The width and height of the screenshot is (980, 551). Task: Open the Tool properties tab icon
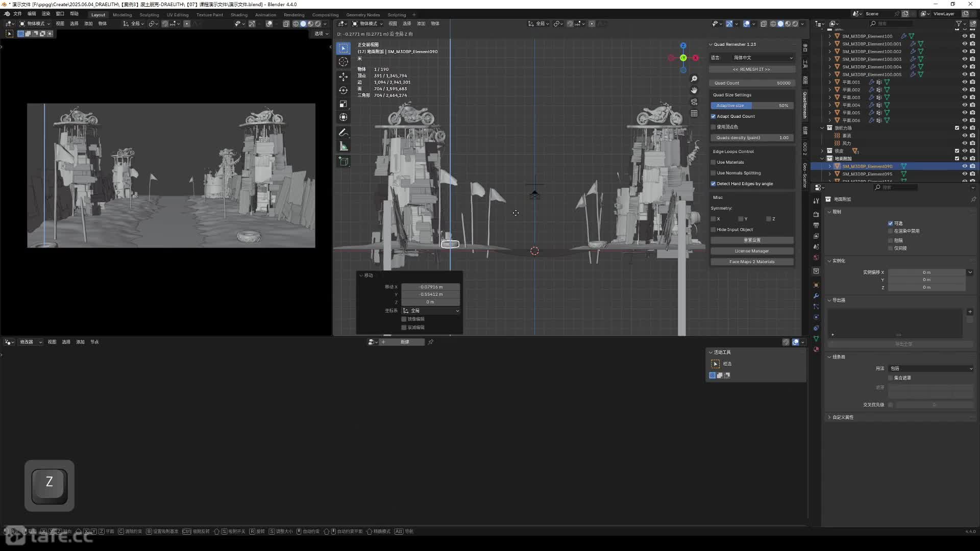[x=816, y=201]
